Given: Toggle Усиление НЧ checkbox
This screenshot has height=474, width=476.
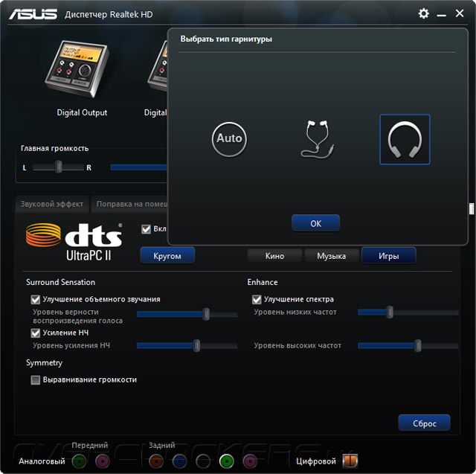Looking at the screenshot, I should [x=36, y=333].
